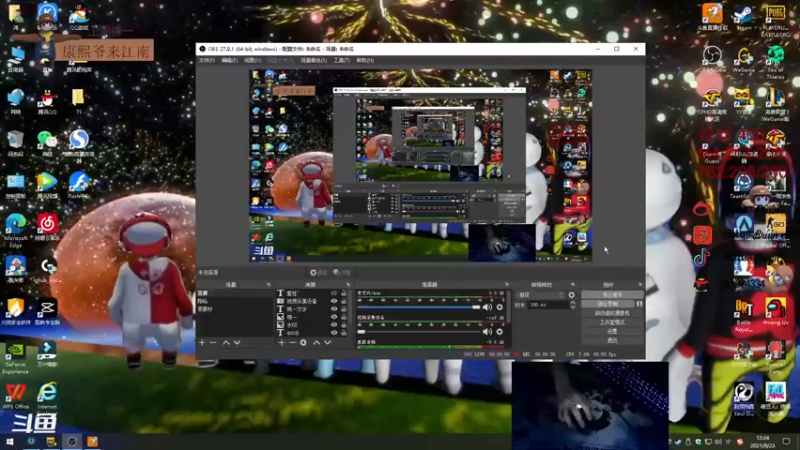Toggle visibility eye of bottom text source

[x=334, y=333]
